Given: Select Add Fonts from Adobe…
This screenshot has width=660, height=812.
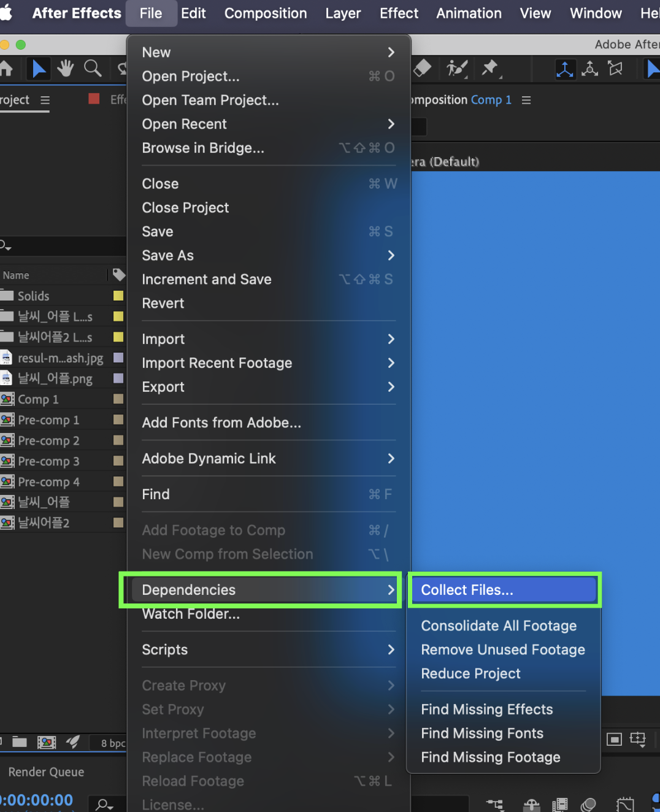Looking at the screenshot, I should [269, 423].
